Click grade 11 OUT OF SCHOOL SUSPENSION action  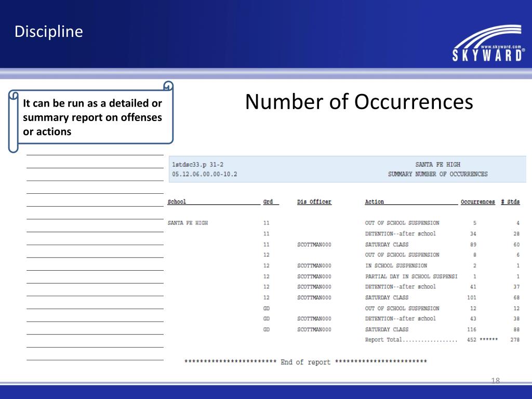tap(402, 223)
